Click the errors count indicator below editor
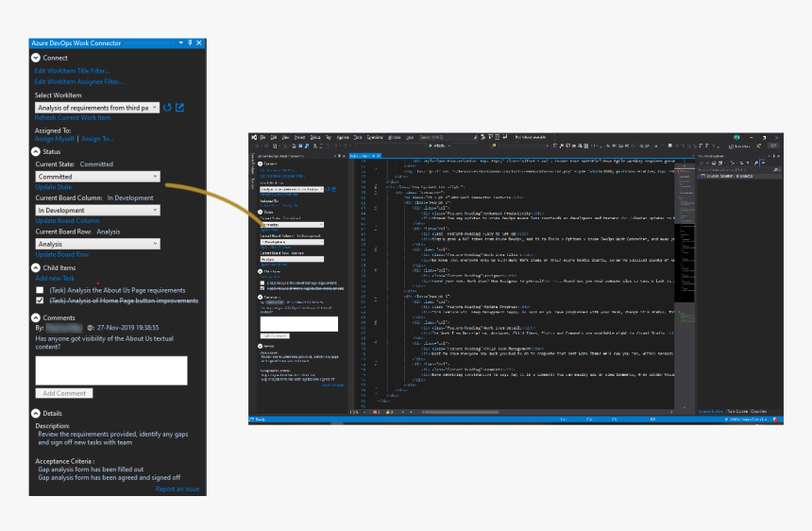Screen dimensions: 812x531 click(x=377, y=412)
